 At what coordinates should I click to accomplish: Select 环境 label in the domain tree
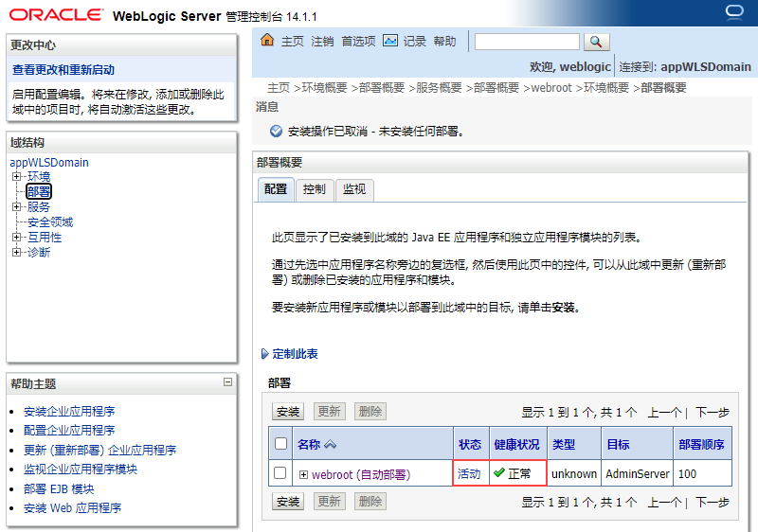click(39, 176)
